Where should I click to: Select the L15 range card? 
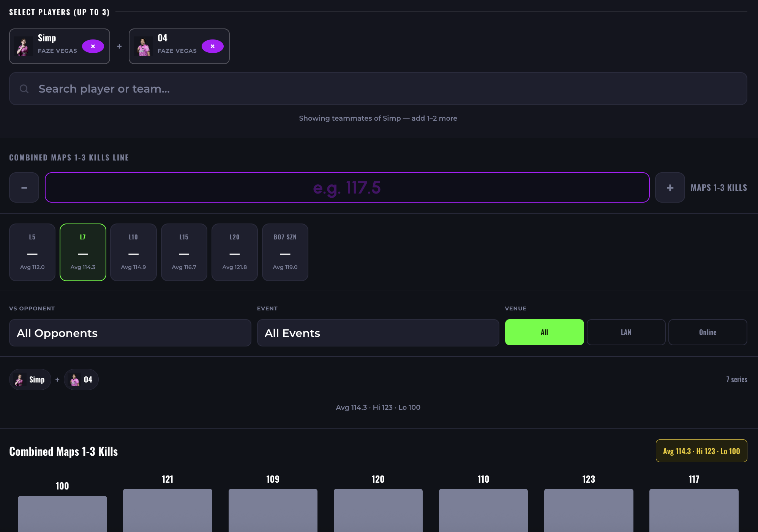[184, 252]
